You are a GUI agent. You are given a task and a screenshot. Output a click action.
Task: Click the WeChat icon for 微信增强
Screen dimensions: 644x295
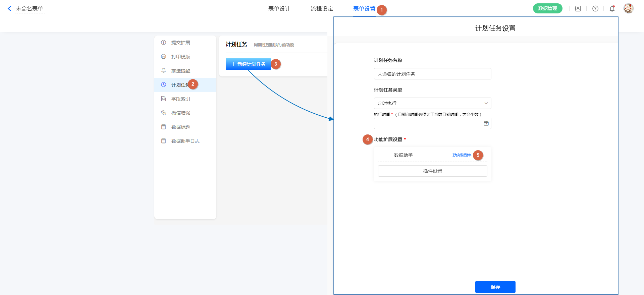(x=164, y=113)
